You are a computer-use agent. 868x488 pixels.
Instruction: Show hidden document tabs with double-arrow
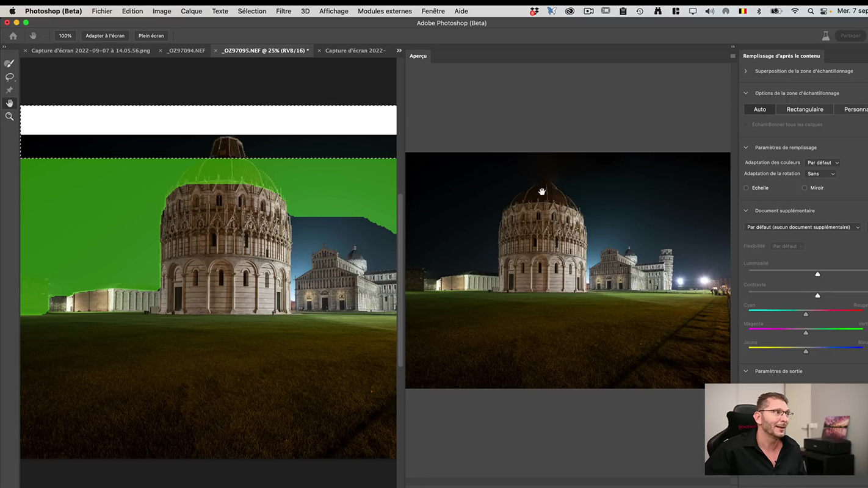tap(399, 51)
